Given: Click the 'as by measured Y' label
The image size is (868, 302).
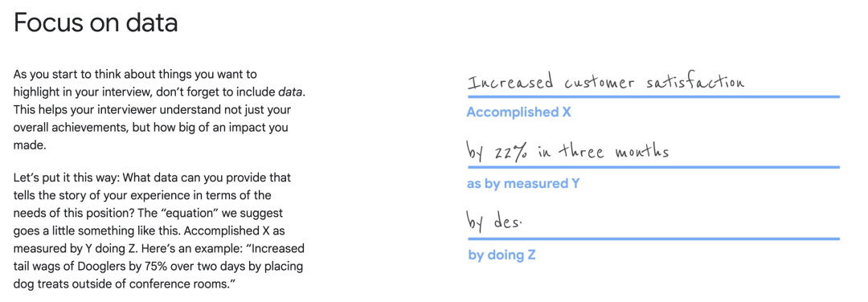Looking at the screenshot, I should click(523, 184).
